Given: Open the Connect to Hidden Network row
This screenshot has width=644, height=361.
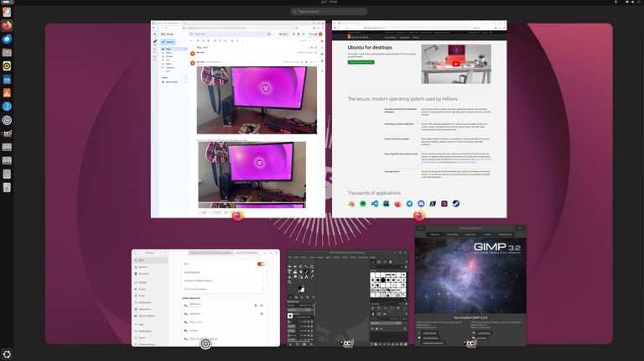Looking at the screenshot, I should 223,280.
